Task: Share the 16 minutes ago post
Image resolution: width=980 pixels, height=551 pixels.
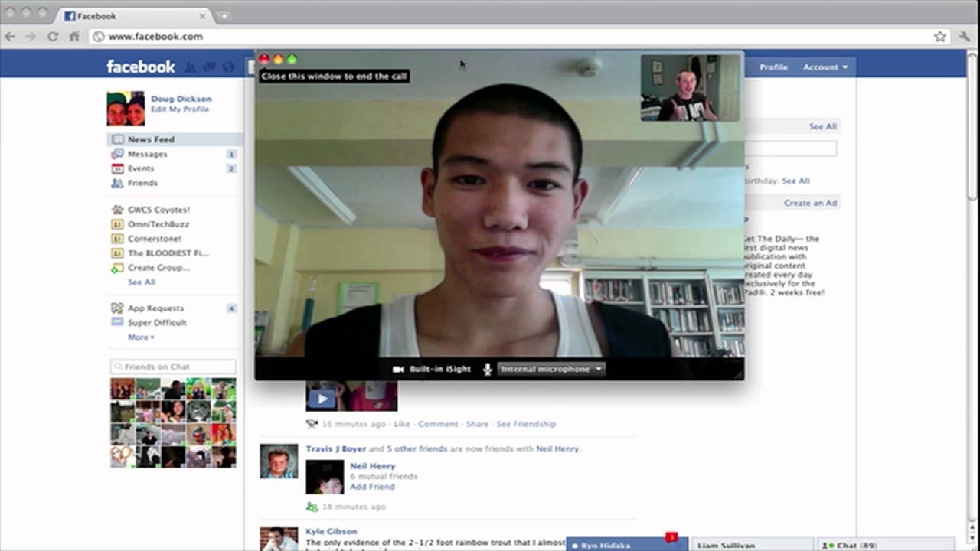Action: tap(477, 424)
